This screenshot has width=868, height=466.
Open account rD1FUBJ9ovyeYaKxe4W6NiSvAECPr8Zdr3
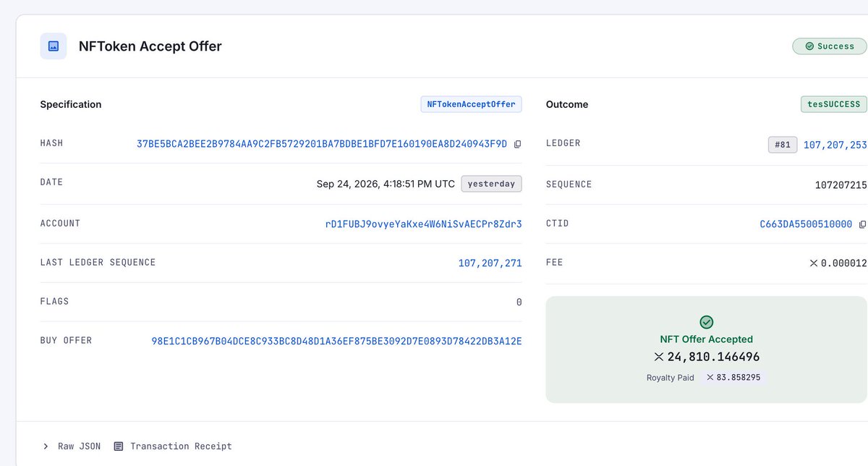tap(424, 224)
